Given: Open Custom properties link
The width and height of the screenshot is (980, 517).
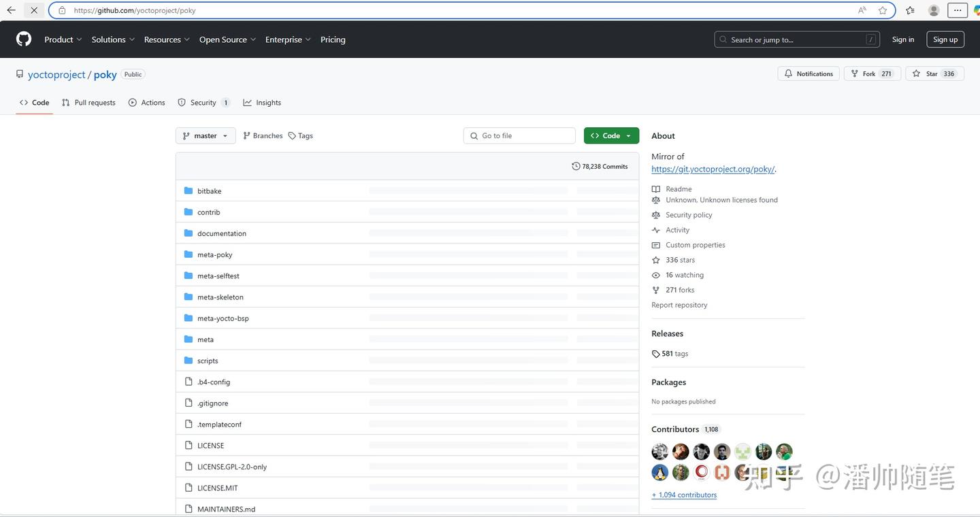Looking at the screenshot, I should [696, 245].
